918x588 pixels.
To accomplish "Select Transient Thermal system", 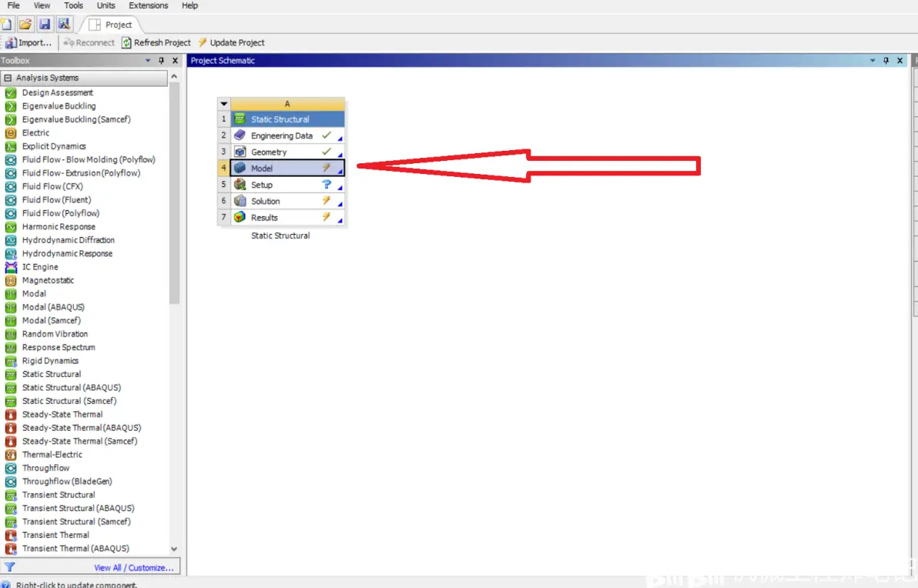I will click(x=55, y=536).
